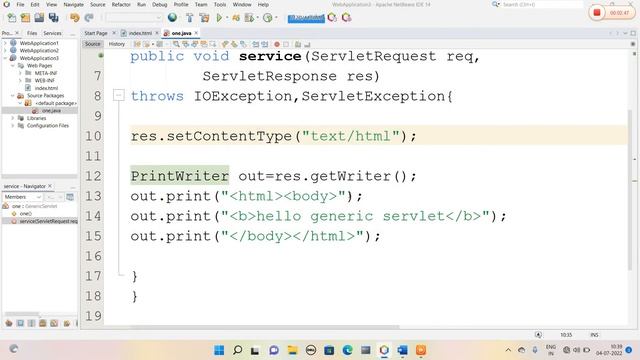Open the Chat icon in the taskbar
The height and width of the screenshot is (360, 640).
point(274,350)
